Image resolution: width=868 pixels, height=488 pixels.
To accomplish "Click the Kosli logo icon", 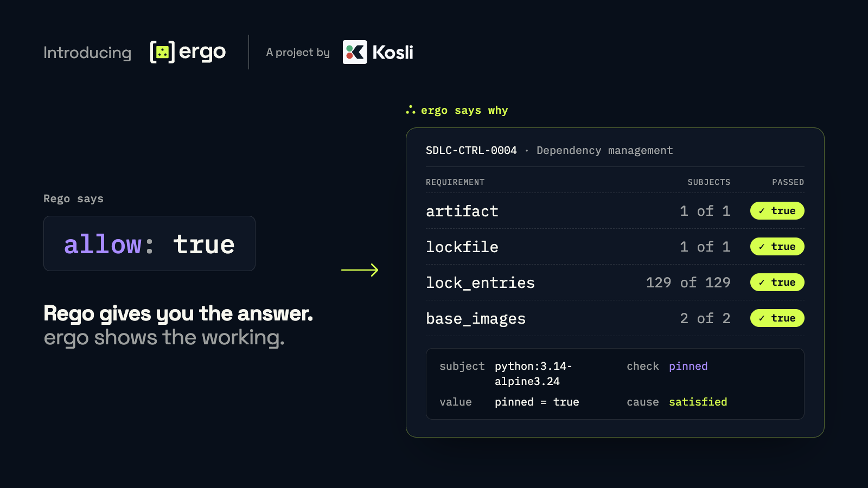I will tap(355, 52).
